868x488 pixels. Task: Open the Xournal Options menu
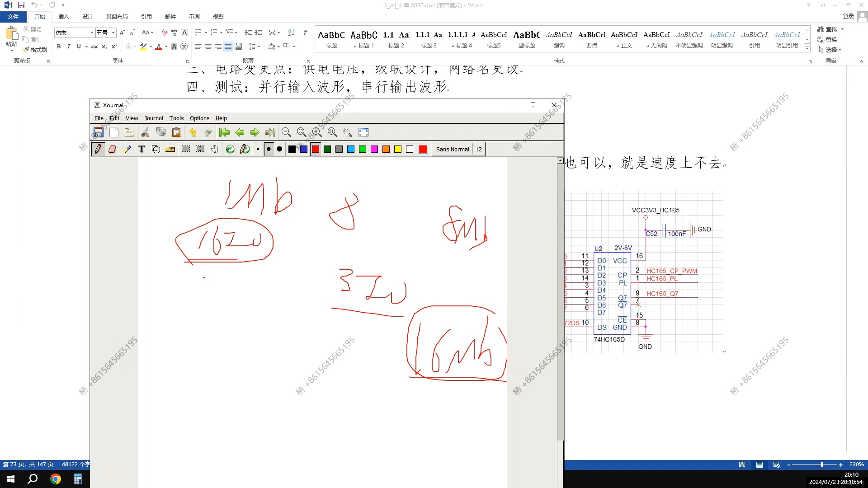point(199,118)
